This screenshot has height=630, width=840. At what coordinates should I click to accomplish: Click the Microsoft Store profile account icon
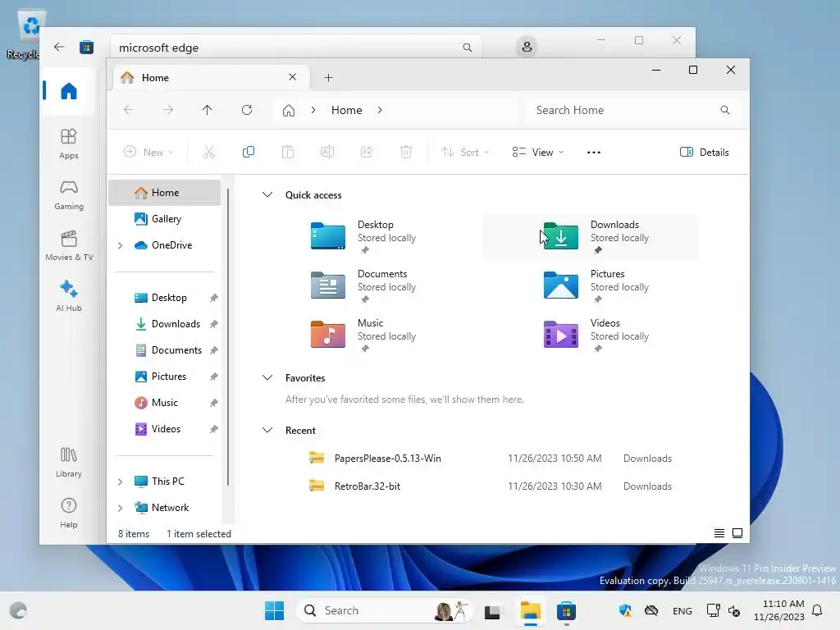pyautogui.click(x=527, y=47)
